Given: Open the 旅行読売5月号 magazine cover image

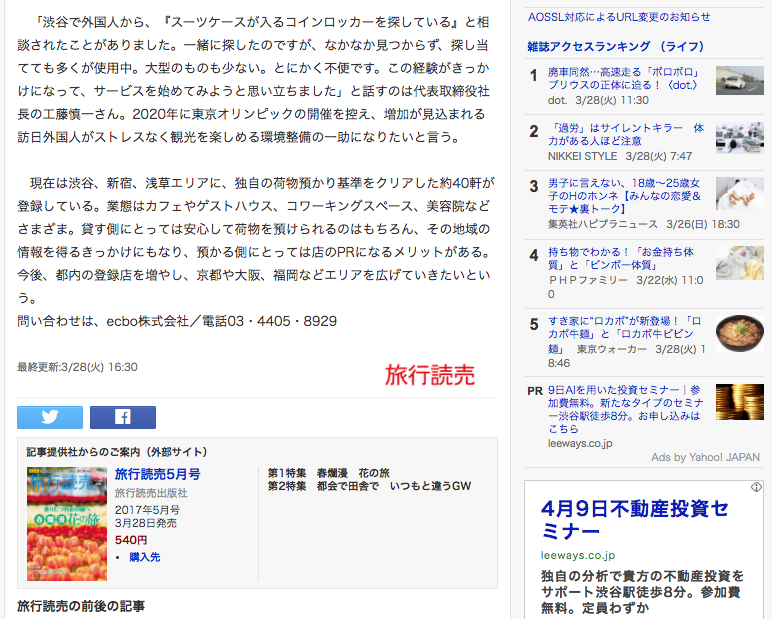Looking at the screenshot, I should [66, 523].
